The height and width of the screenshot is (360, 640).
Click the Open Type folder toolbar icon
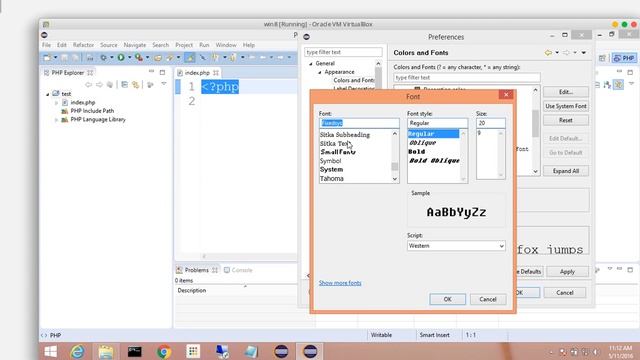tap(158, 58)
